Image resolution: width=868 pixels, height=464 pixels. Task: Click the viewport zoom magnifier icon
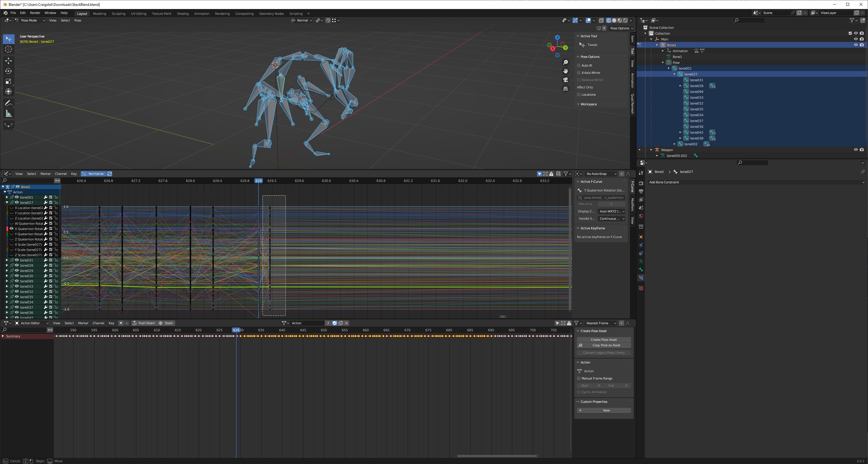(566, 62)
